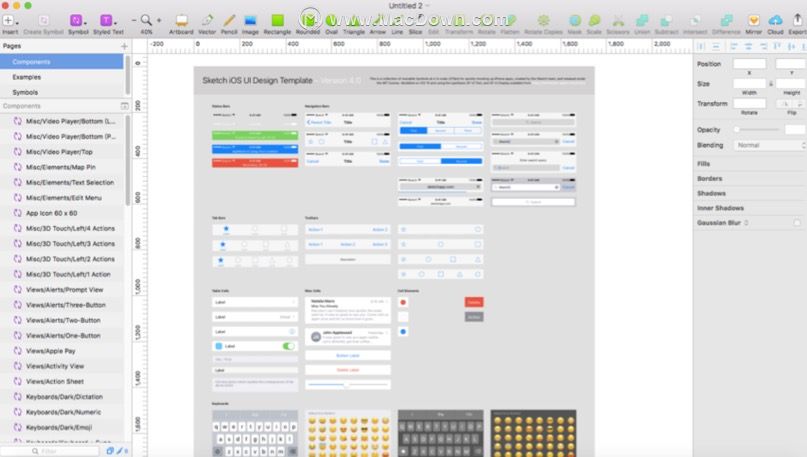Image resolution: width=807 pixels, height=457 pixels.
Task: Select Misc/Elements/Text Selection layer
Action: coord(69,182)
